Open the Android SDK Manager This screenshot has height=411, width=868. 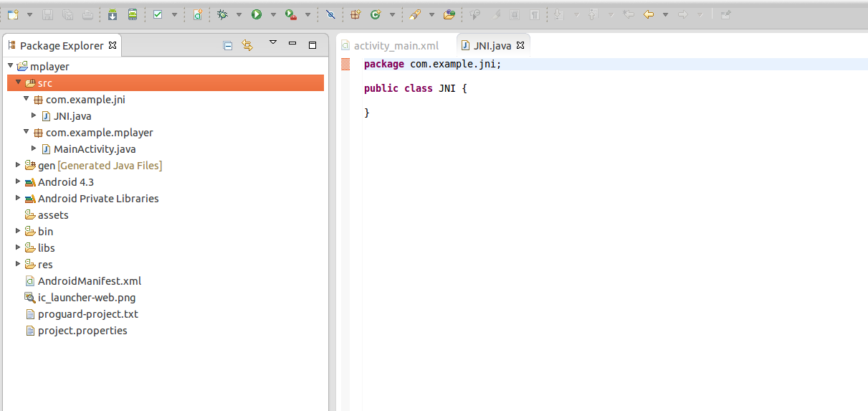click(x=113, y=14)
